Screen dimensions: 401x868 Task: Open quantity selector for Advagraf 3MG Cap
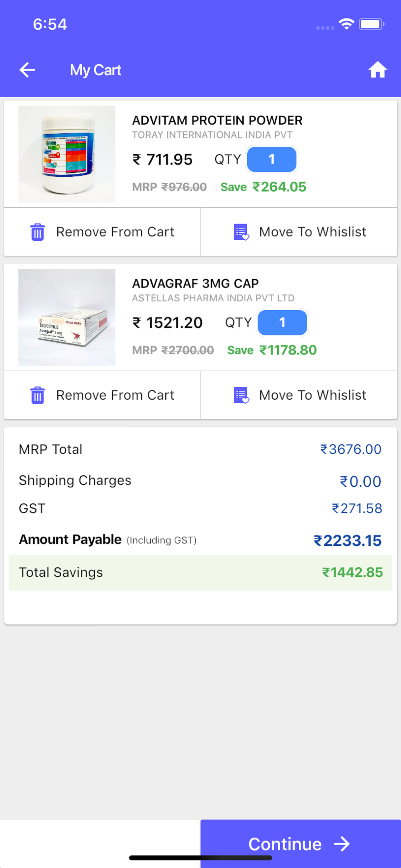coord(282,323)
